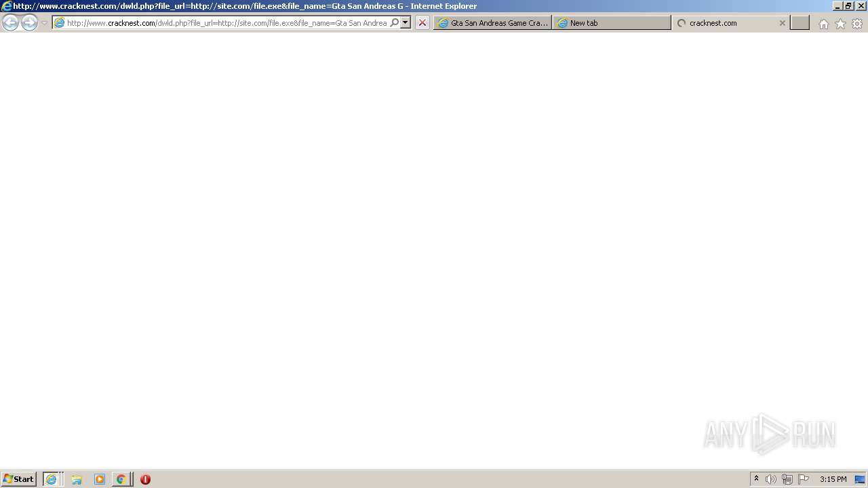Restore down the Internet Explorer window
Viewport: 868px width, 488px height.
point(848,6)
